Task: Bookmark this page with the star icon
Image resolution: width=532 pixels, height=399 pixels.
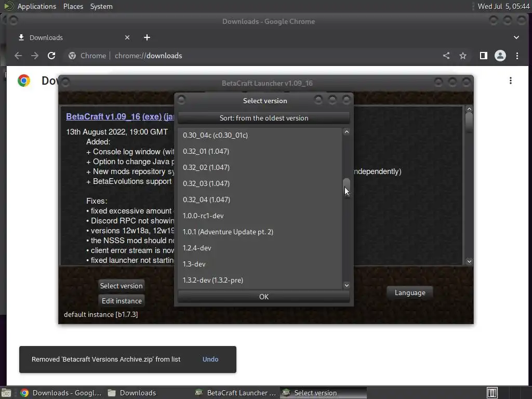Action: coord(463,56)
